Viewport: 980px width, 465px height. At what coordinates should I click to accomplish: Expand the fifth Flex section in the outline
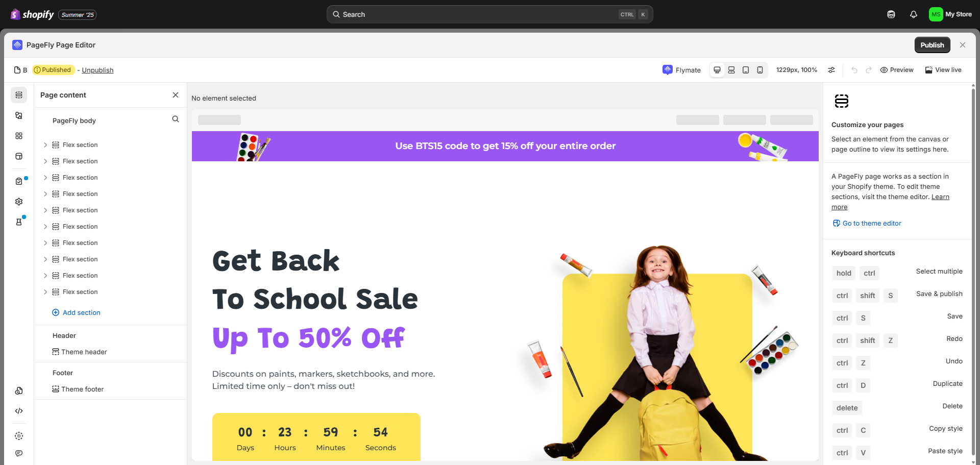click(45, 210)
